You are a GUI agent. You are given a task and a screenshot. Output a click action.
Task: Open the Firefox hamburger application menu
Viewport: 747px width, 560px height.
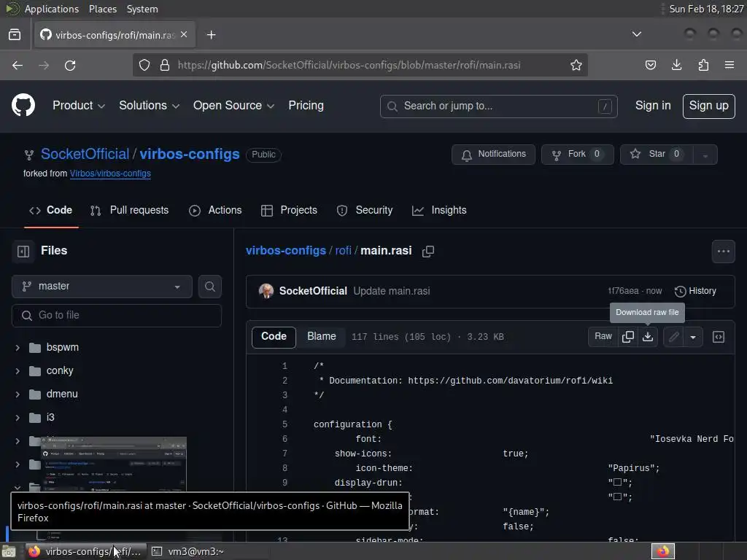pos(729,65)
